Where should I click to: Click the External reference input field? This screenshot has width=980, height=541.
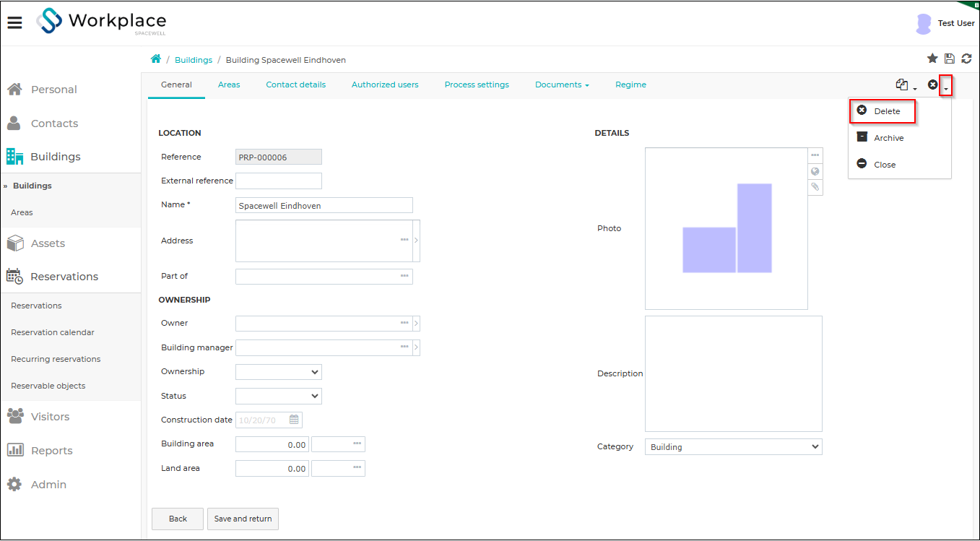point(279,181)
